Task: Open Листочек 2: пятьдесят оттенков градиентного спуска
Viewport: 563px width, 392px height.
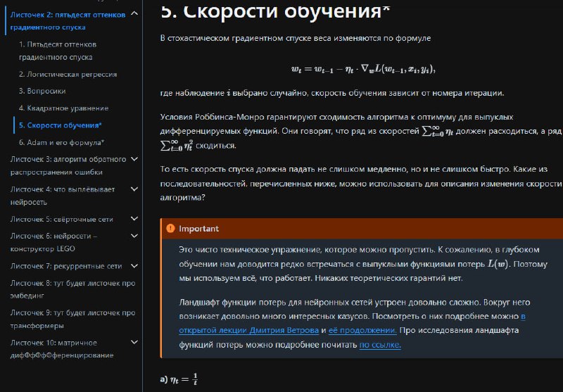Action: pos(68,21)
